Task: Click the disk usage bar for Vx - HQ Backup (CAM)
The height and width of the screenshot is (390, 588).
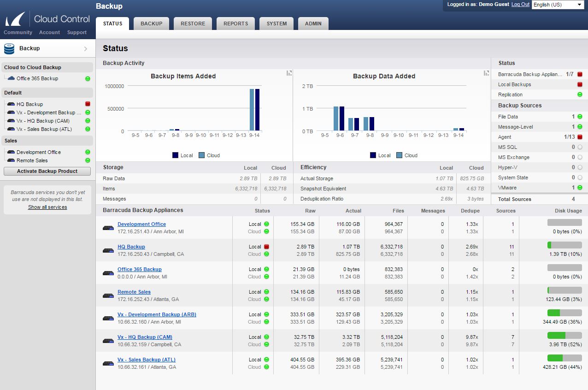Action: click(x=564, y=335)
